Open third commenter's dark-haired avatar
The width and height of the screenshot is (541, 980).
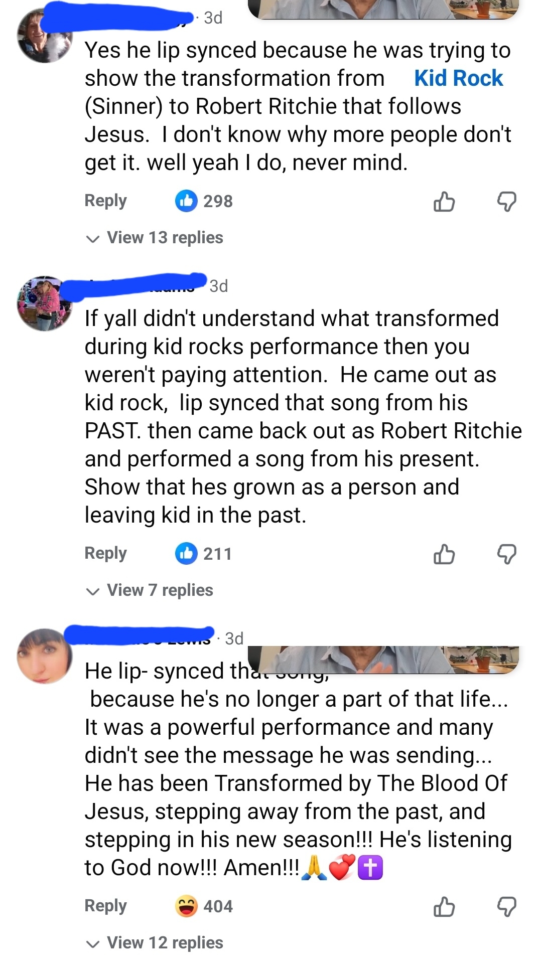(x=45, y=656)
